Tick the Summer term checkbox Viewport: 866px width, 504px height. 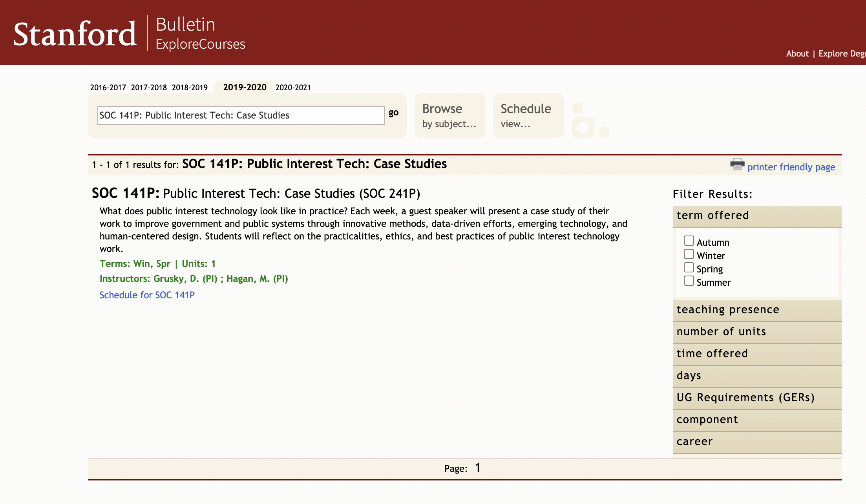(x=689, y=281)
